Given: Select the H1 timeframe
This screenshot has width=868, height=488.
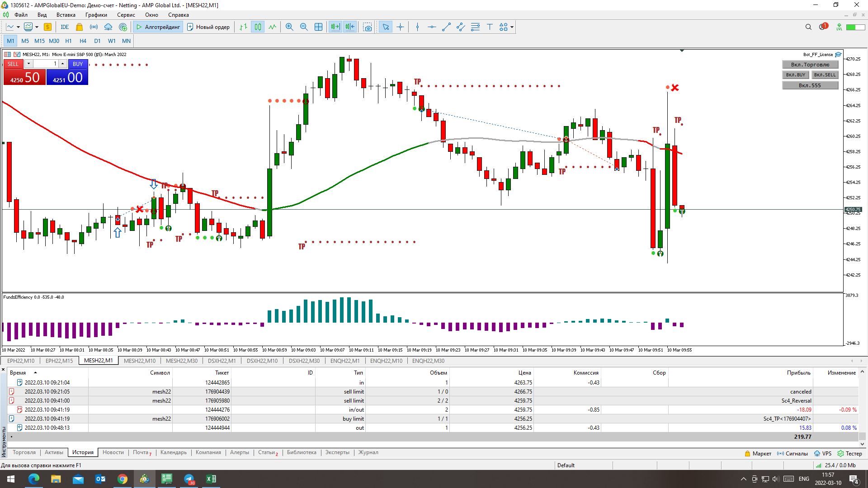Looking at the screenshot, I should coord(68,41).
